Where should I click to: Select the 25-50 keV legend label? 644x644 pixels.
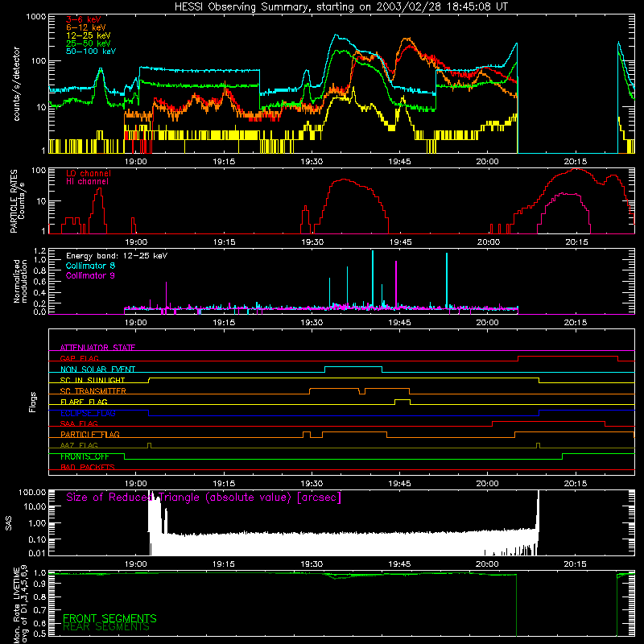pos(89,43)
